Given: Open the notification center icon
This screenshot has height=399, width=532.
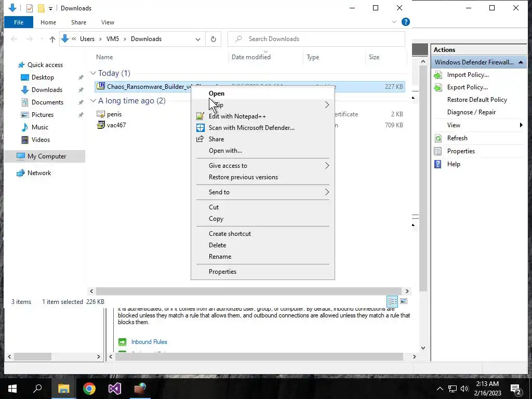Looking at the screenshot, I should [x=516, y=389].
